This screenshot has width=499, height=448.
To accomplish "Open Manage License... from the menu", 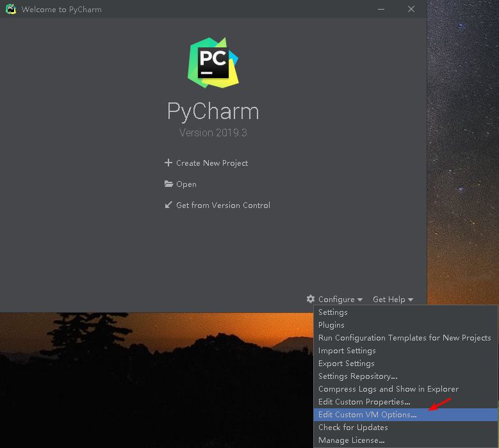I will click(x=351, y=440).
